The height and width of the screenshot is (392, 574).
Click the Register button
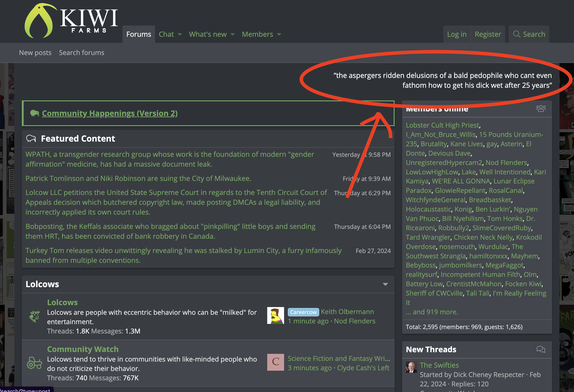pos(488,34)
